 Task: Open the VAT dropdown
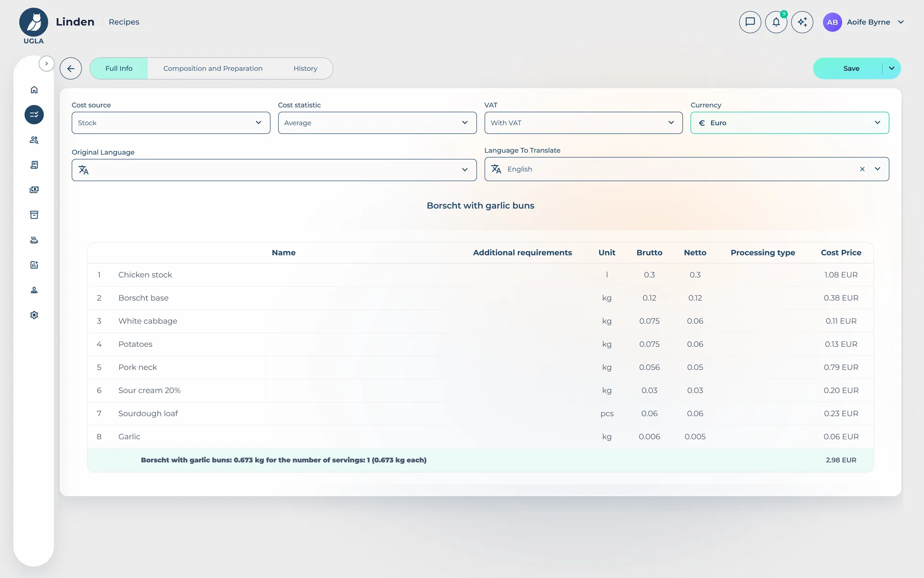click(x=583, y=123)
